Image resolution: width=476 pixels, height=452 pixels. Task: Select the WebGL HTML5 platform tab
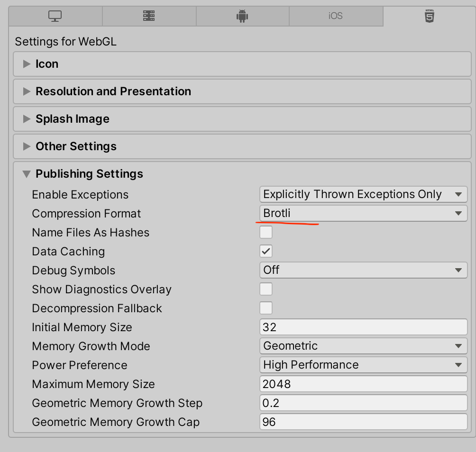(x=429, y=16)
